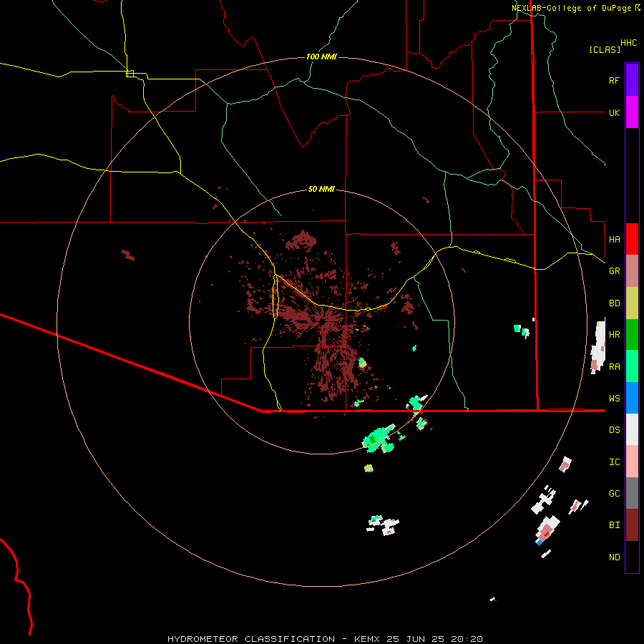Click the ND black legend swatch
Viewport: 644px width, 644px height.
[632, 557]
